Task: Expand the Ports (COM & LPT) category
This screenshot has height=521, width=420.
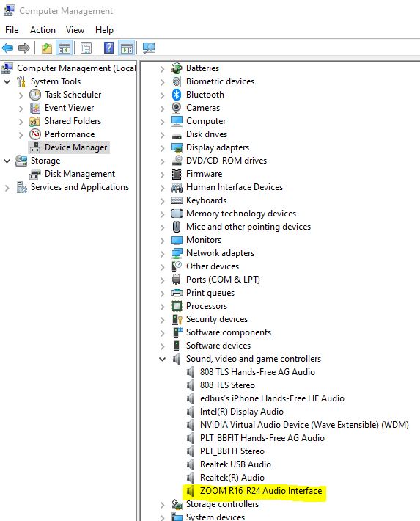Action: [162, 280]
